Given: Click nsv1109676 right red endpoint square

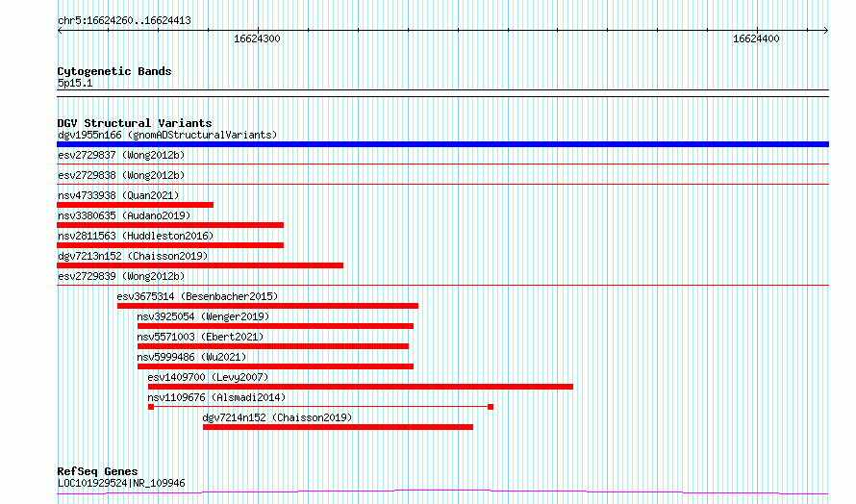Looking at the screenshot, I should [491, 407].
